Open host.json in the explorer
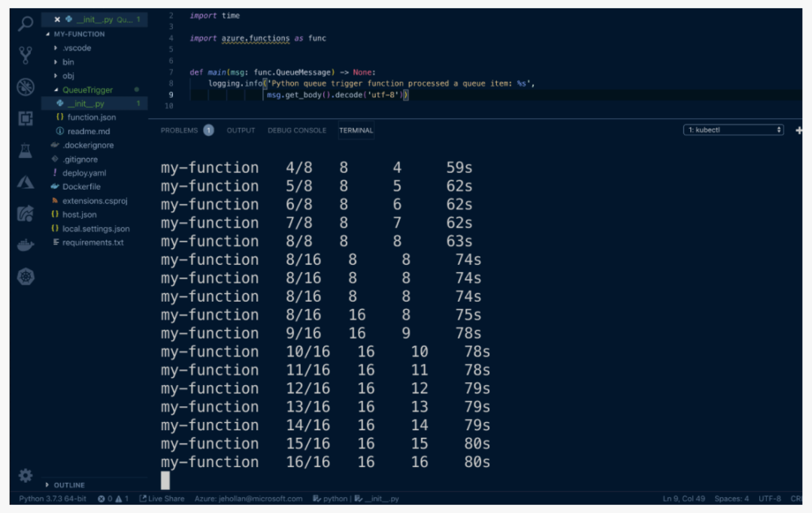The width and height of the screenshot is (812, 513). (79, 214)
